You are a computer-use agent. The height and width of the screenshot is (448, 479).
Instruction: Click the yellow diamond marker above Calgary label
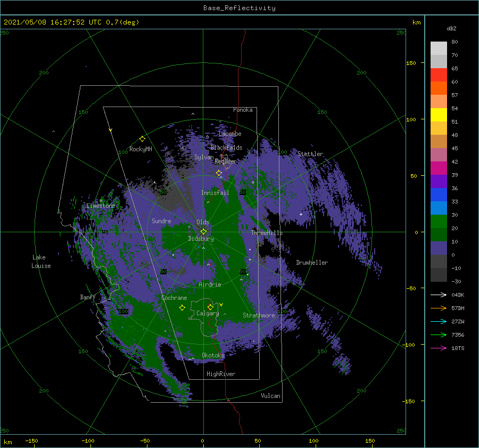(x=210, y=307)
